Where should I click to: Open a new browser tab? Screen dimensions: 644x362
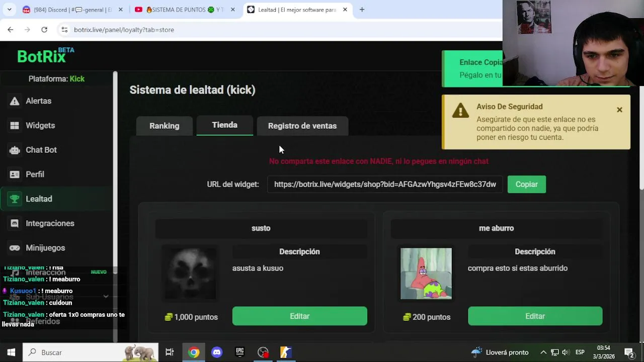tap(362, 10)
